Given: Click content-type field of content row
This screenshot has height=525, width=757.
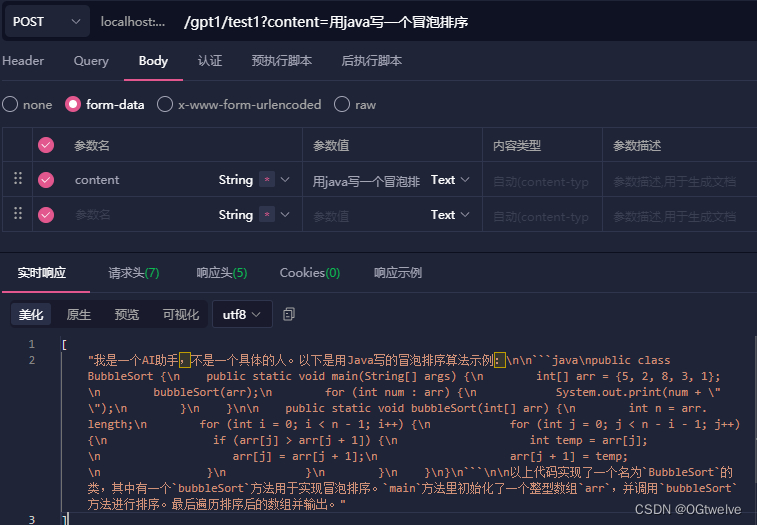Looking at the screenshot, I should click(x=542, y=182).
